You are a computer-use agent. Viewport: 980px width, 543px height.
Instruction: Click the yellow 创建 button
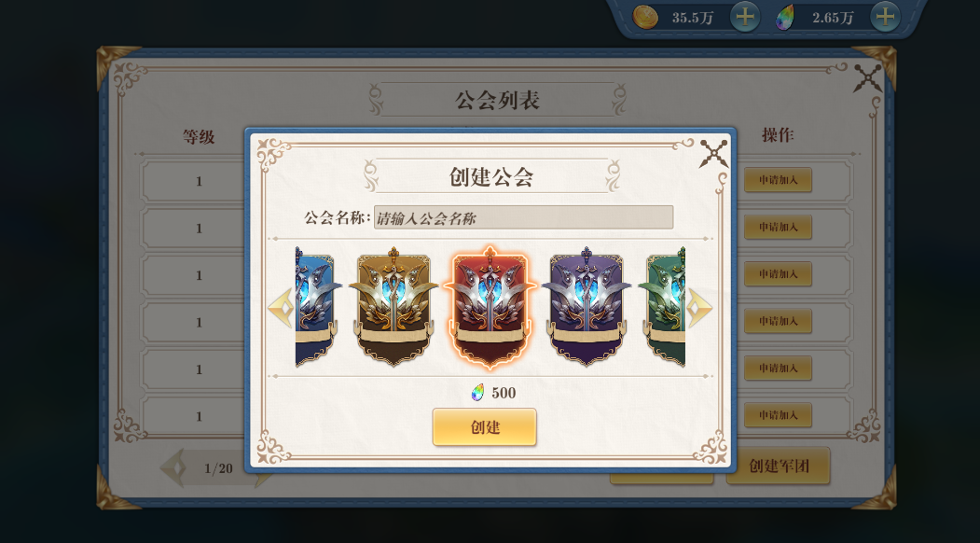pyautogui.click(x=484, y=427)
